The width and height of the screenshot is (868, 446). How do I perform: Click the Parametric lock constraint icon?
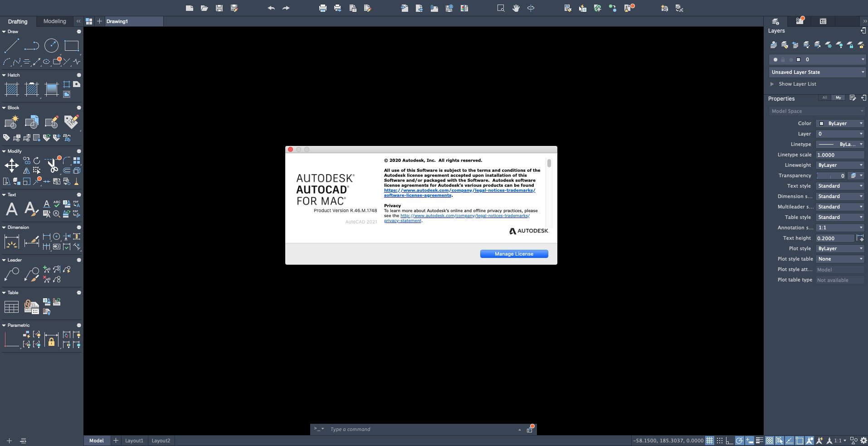[x=51, y=339]
